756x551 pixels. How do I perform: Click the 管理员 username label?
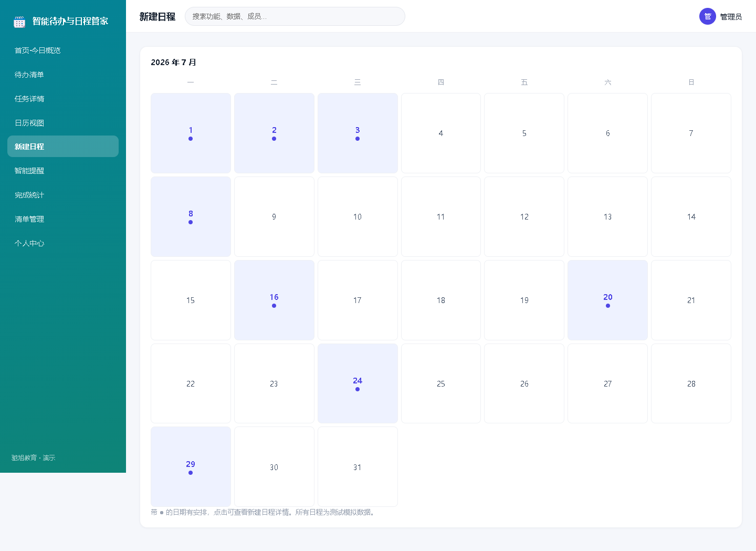(731, 17)
